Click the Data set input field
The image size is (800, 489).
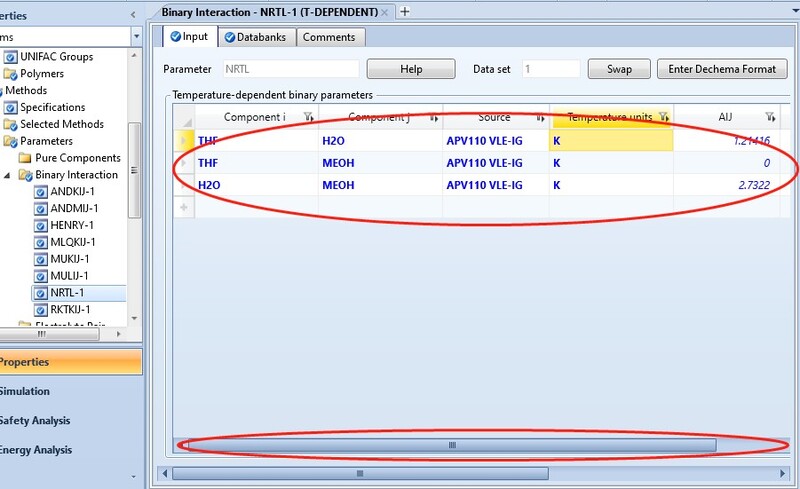tap(551, 69)
